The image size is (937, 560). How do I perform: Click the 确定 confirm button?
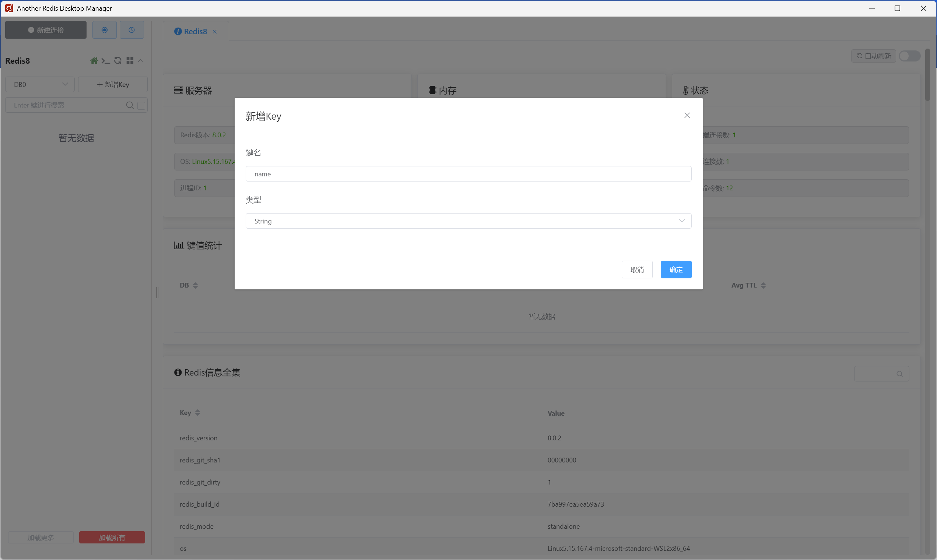pos(675,270)
